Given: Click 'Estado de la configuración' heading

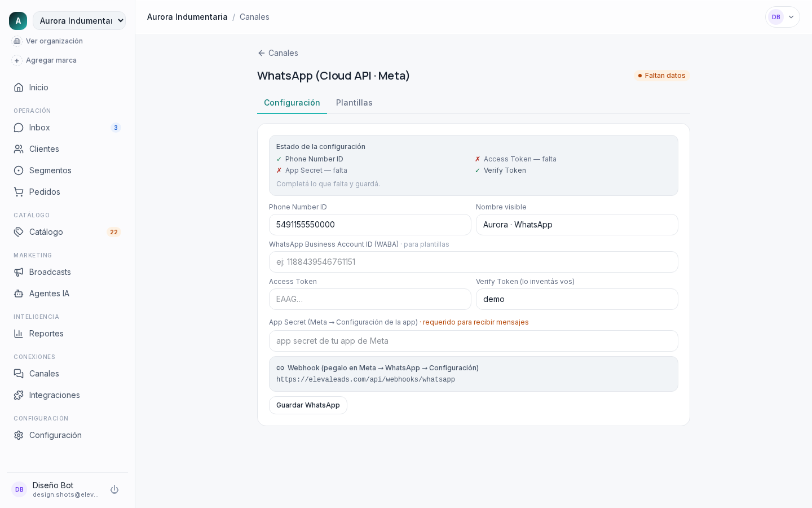Looking at the screenshot, I should 321,147.
